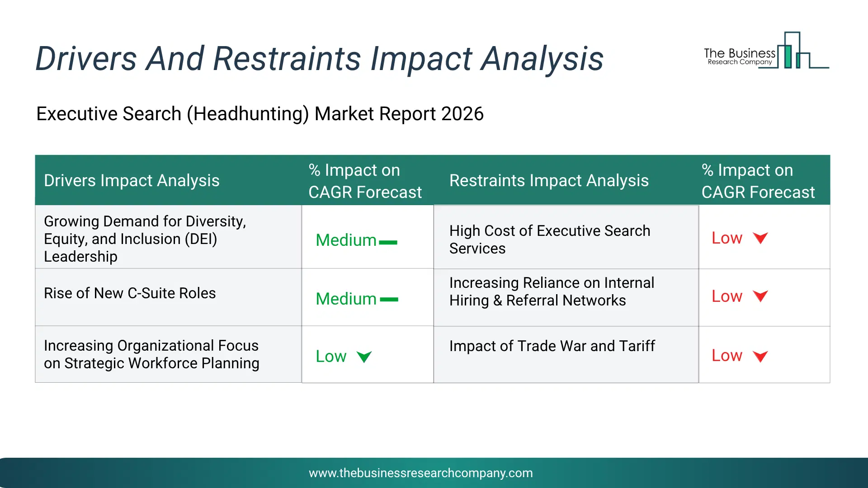The height and width of the screenshot is (488, 868).
Task: Click red down arrow for High Cost row
Action: tap(760, 238)
